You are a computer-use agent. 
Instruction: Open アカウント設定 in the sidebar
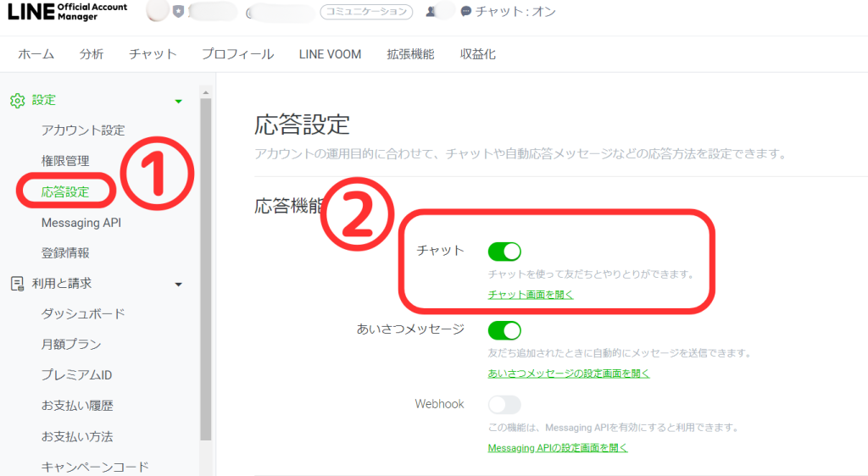[83, 130]
